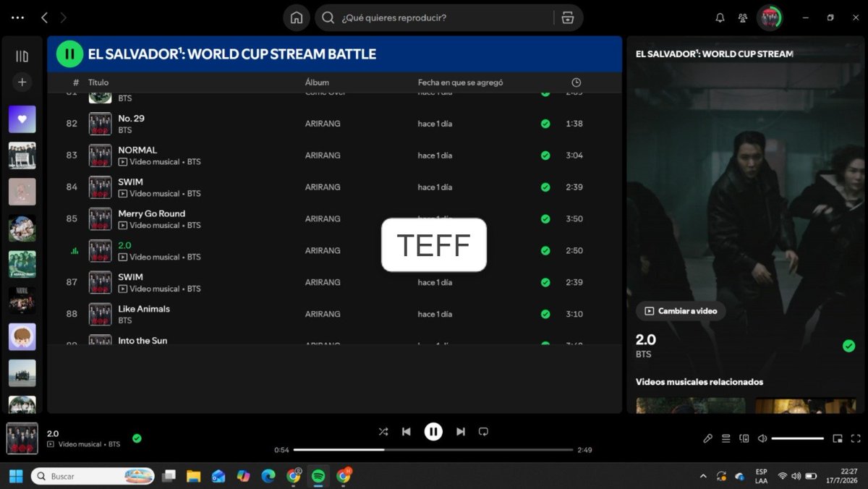Toggle repeat in player bar
This screenshot has height=489, width=868.
(x=483, y=432)
